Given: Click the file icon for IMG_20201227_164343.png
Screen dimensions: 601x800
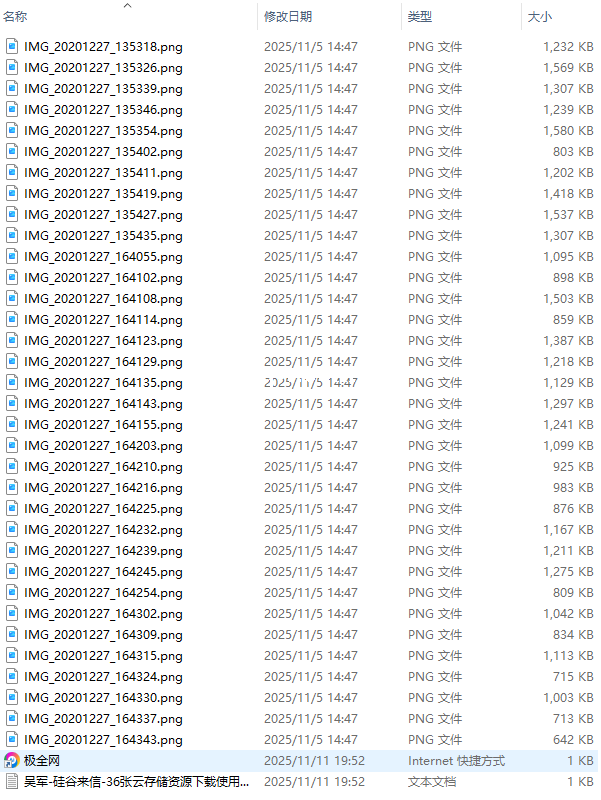Looking at the screenshot, I should (12, 739).
